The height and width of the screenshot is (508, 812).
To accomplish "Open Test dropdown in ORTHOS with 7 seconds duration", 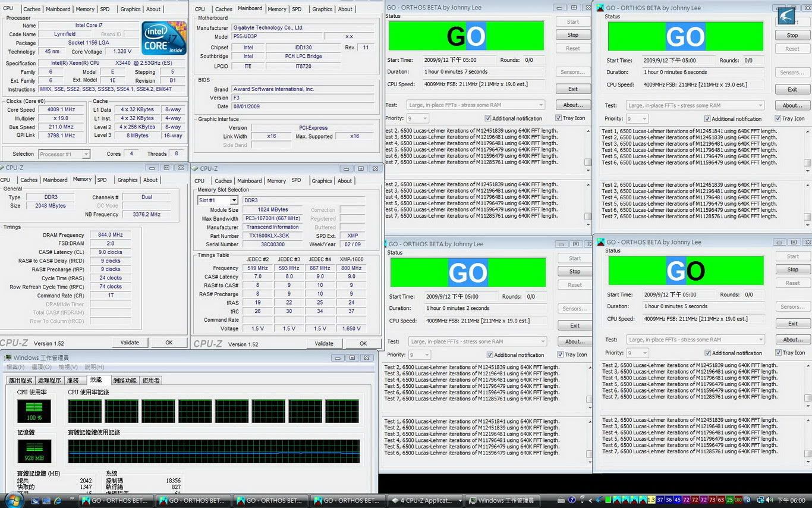I will pyautogui.click(x=476, y=105).
